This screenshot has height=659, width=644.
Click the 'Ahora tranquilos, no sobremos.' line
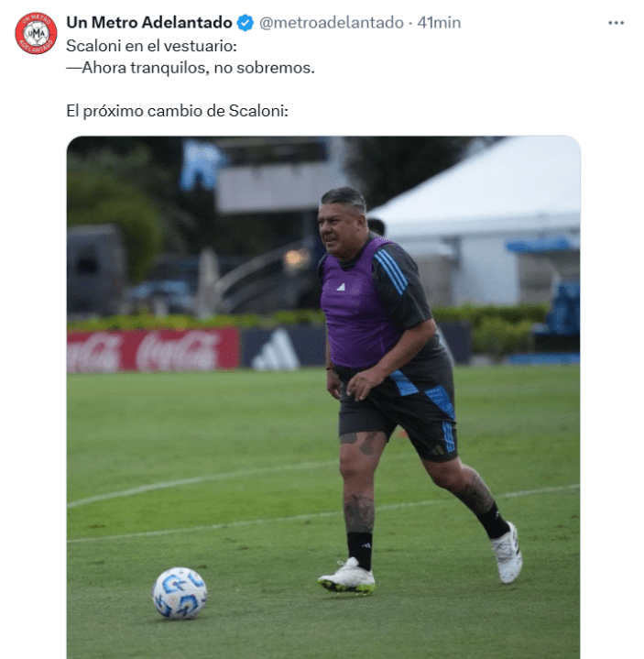pos(191,68)
